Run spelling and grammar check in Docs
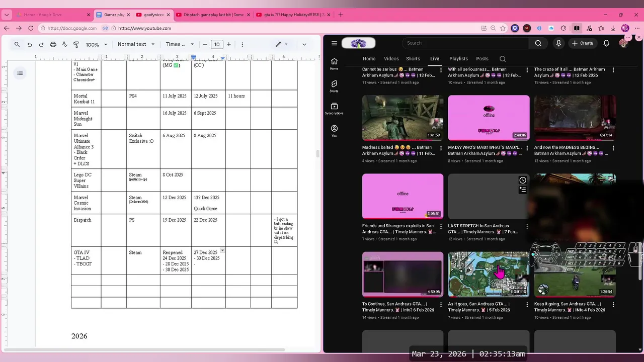The height and width of the screenshot is (362, 644). click(x=65, y=44)
